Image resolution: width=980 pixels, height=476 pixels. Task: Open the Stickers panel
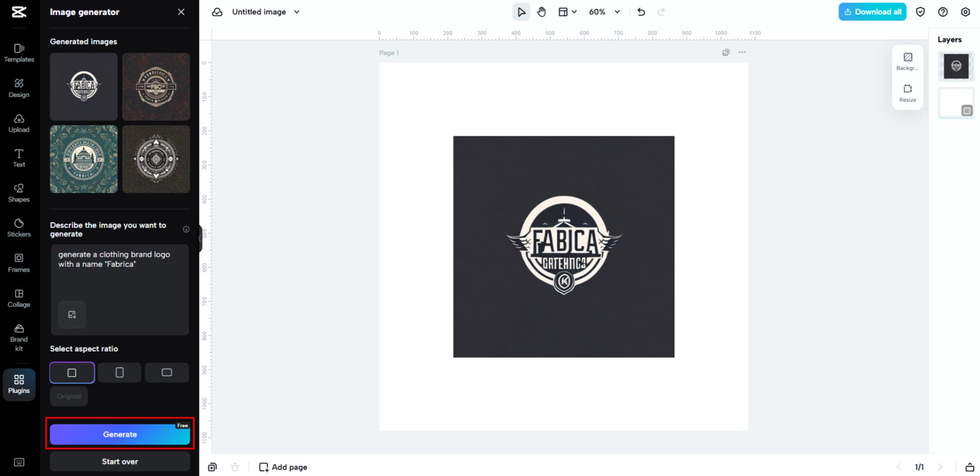[x=18, y=227]
